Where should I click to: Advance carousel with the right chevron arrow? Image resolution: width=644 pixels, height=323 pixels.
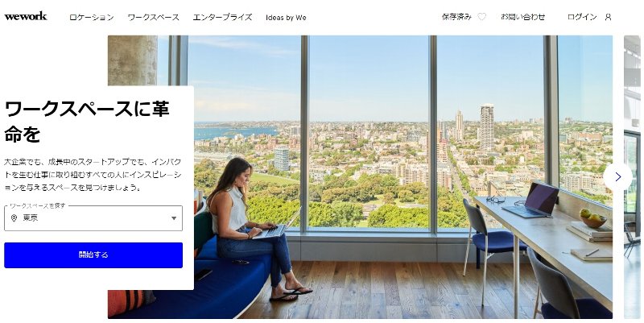point(617,176)
